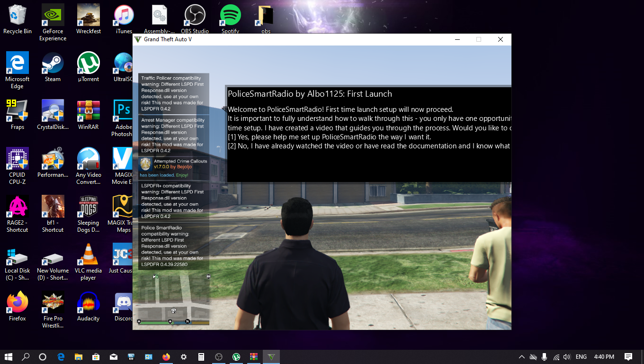Select the obs folder on the desktop
644x364 pixels.
pyautogui.click(x=266, y=19)
